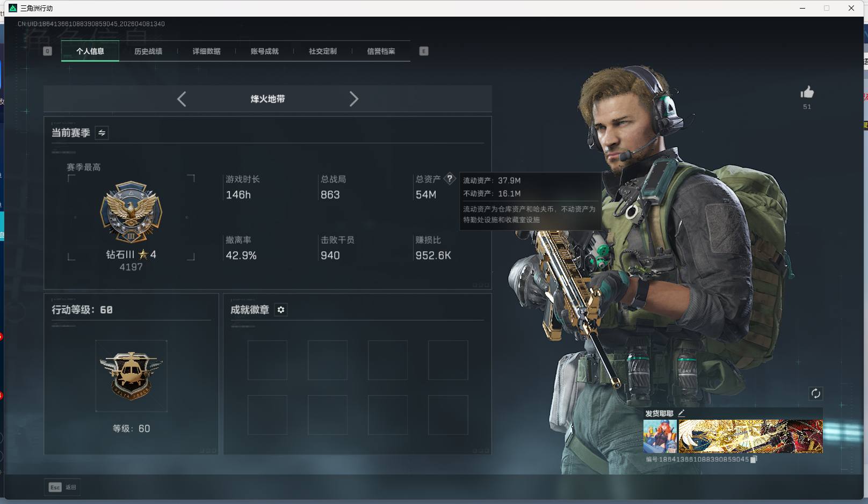This screenshot has width=868, height=504.
Task: Select an empty achievement badge slot
Action: pyautogui.click(x=267, y=360)
